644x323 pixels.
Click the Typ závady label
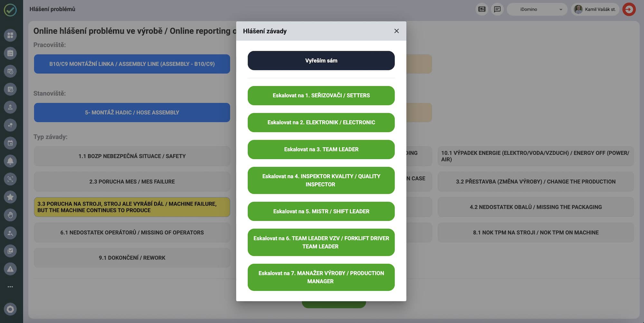click(x=51, y=137)
